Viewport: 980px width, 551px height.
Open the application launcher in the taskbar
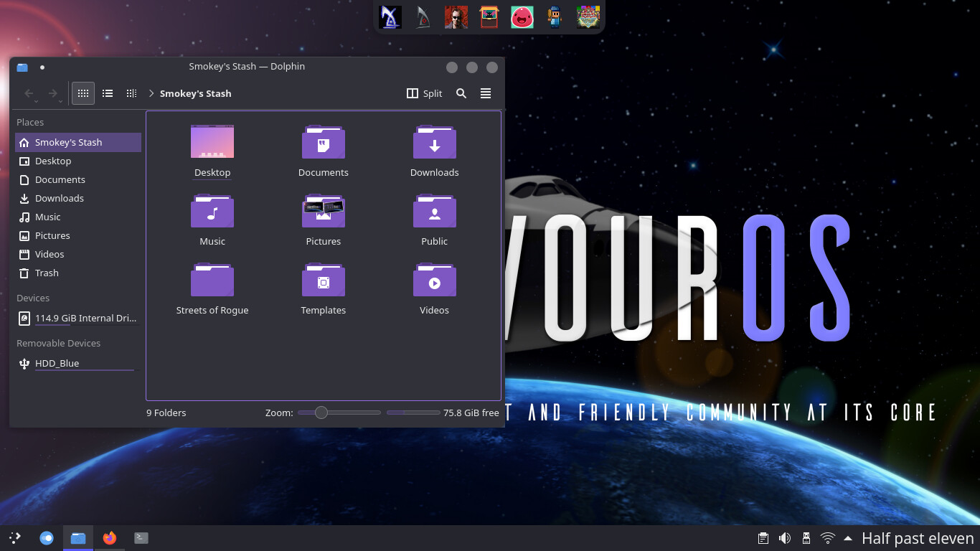[x=15, y=537]
